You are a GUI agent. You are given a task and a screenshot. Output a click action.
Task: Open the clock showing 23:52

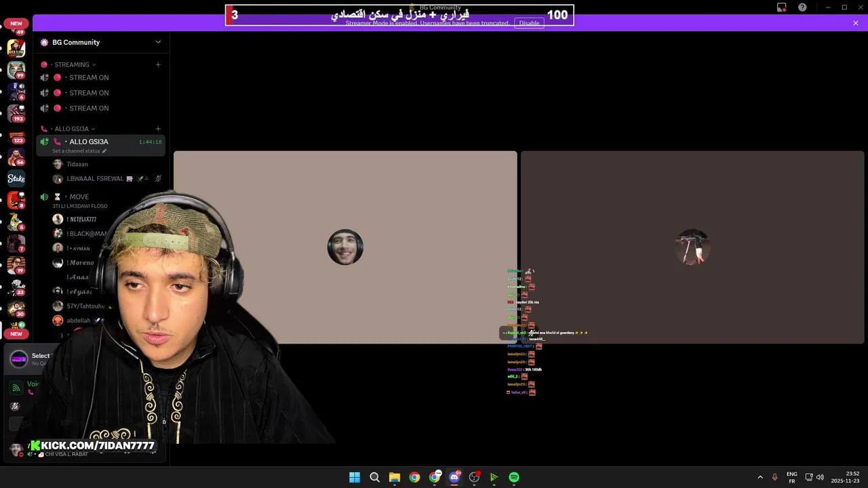coord(846,477)
